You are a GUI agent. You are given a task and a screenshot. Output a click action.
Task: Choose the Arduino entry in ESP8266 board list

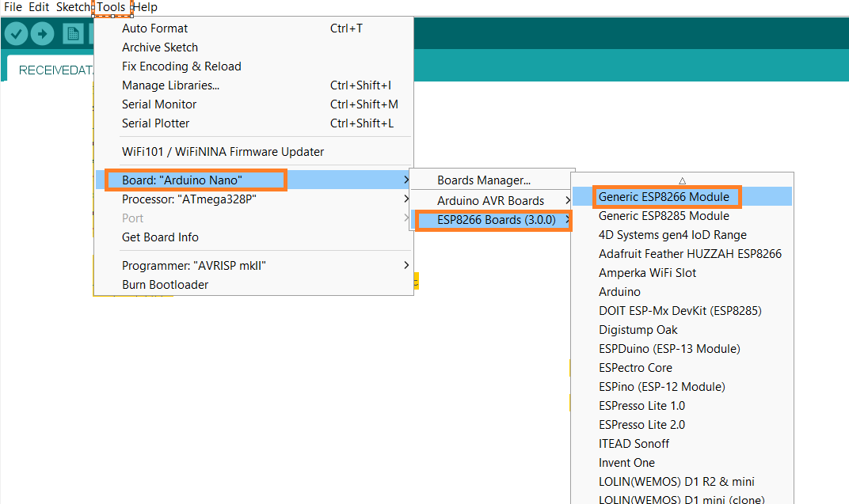[x=682, y=291]
